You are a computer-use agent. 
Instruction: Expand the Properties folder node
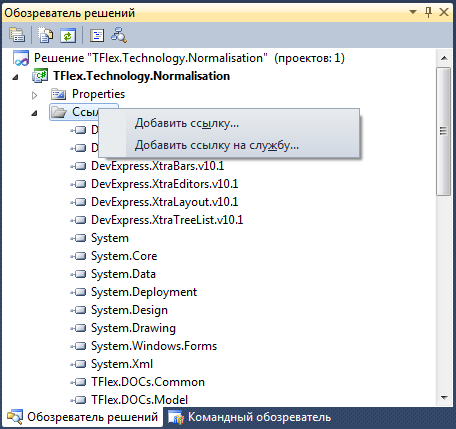pos(34,96)
